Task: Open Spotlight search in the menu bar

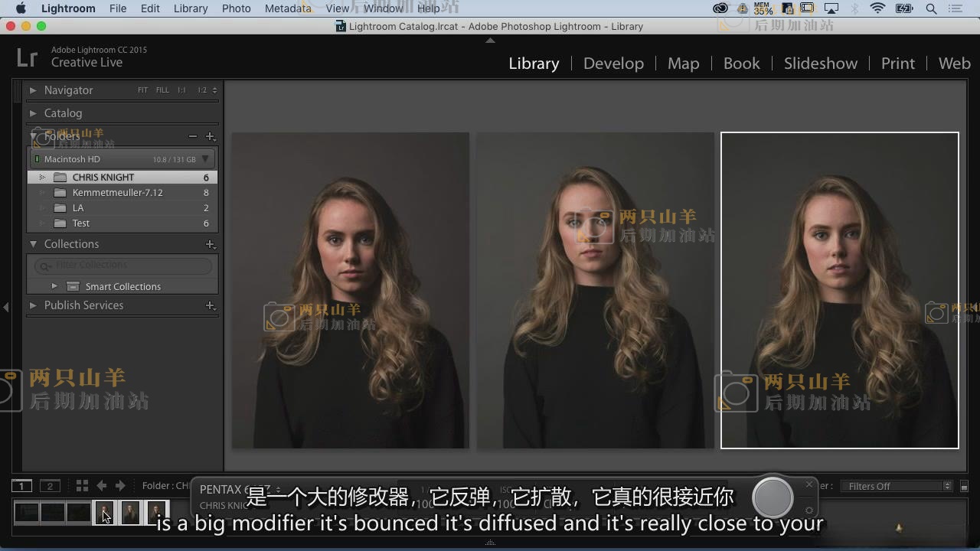Action: coord(931,8)
